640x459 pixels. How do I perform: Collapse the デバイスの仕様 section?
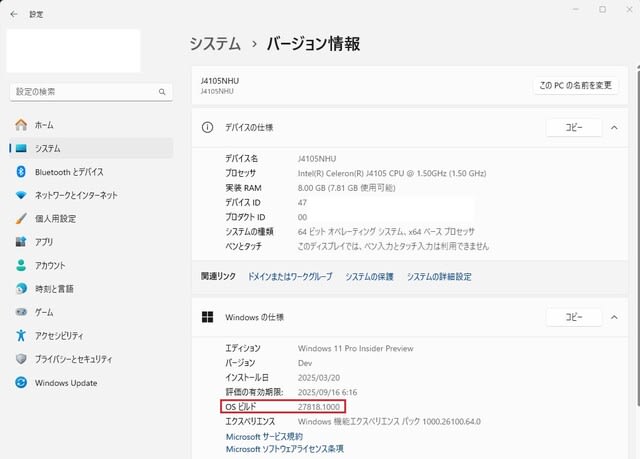click(614, 128)
